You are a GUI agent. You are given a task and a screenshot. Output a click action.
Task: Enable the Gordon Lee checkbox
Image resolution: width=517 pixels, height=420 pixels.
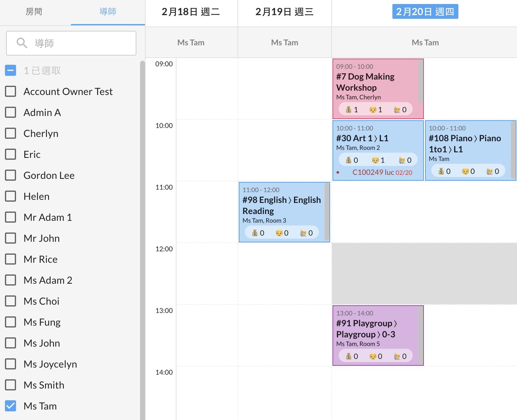[10, 175]
